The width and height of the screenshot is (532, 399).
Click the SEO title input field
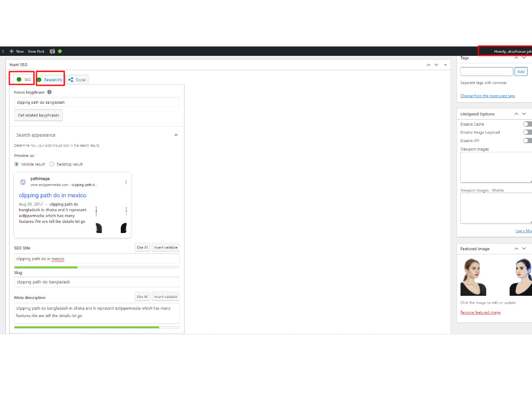point(97,259)
